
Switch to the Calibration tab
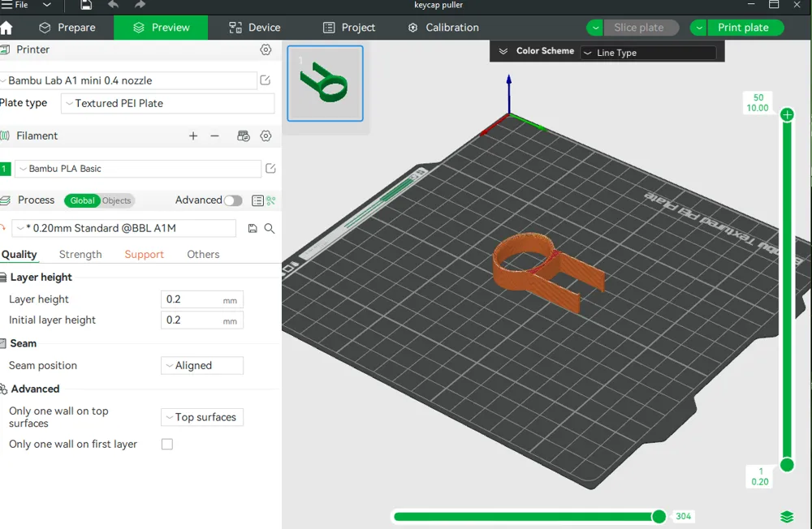point(443,28)
